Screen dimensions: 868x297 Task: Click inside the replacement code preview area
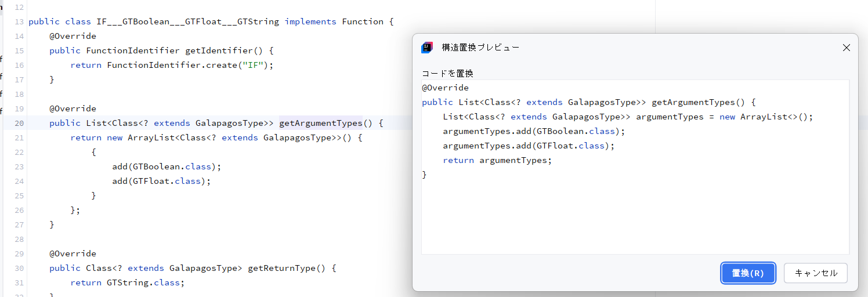635,167
